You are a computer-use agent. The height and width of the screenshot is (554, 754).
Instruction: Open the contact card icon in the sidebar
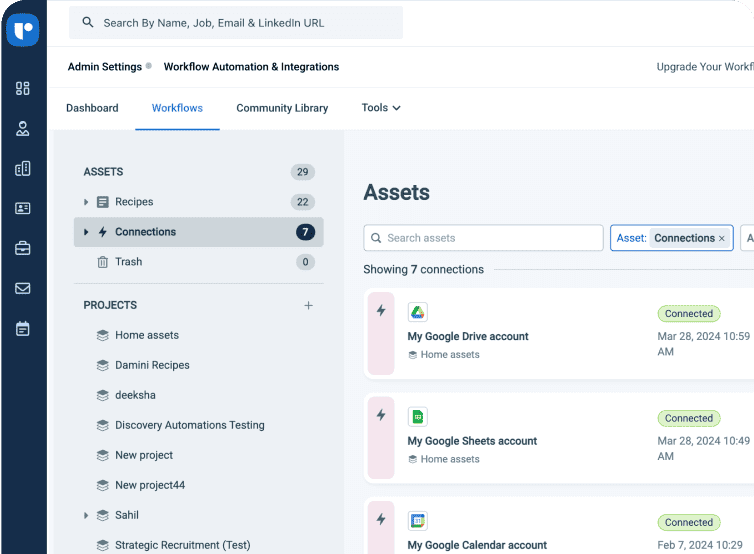pos(23,208)
